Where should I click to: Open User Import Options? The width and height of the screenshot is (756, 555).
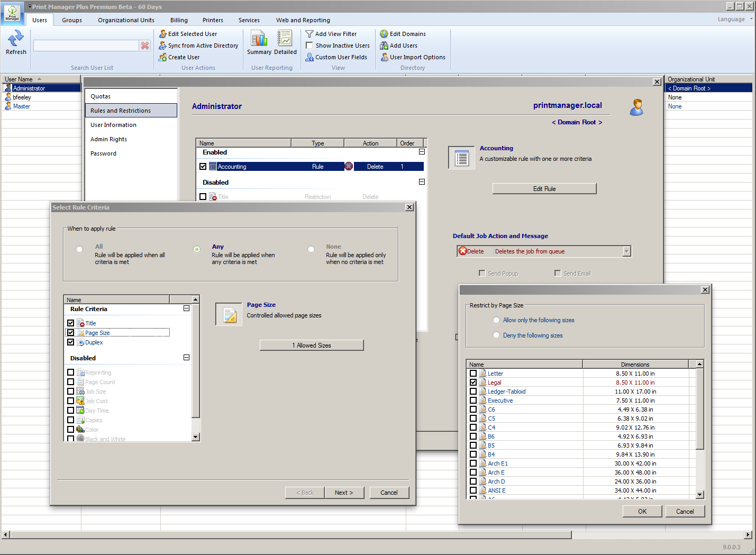click(413, 57)
